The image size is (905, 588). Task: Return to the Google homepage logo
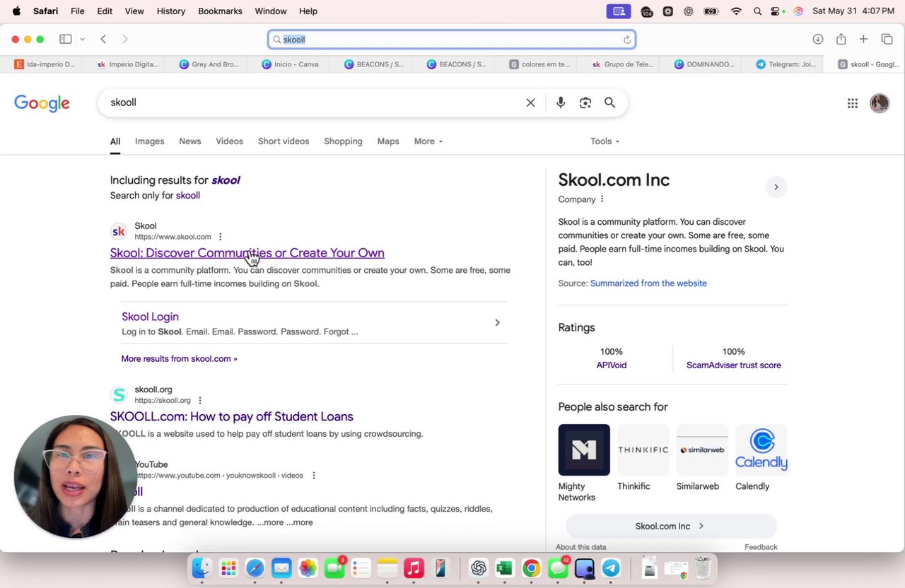coord(42,104)
